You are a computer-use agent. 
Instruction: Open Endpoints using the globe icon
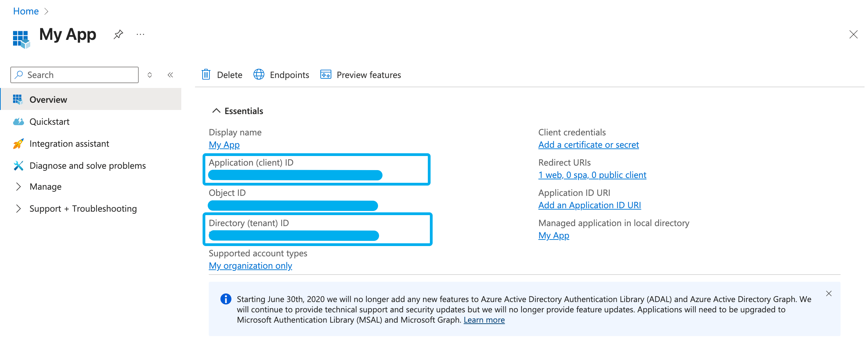(259, 75)
